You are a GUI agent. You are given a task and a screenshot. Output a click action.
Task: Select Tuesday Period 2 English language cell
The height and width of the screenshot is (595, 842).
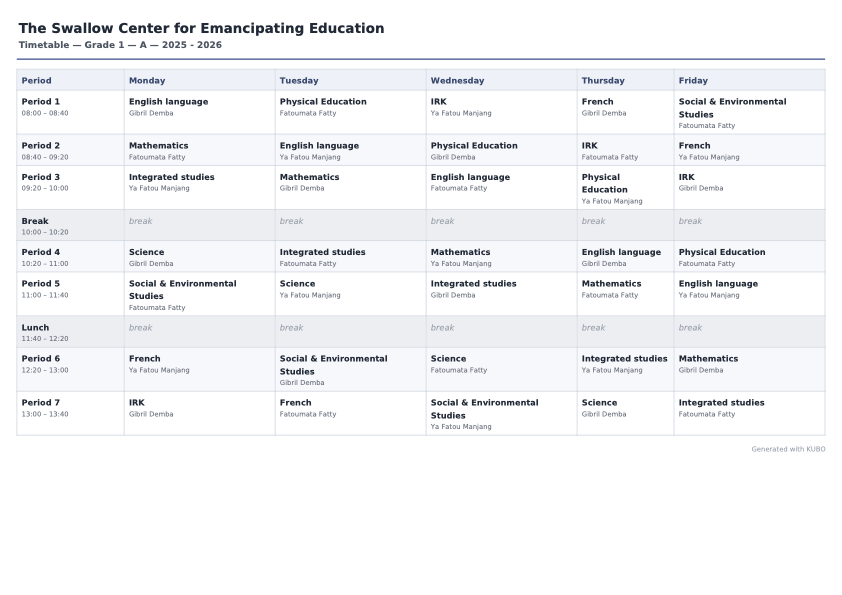coord(351,150)
